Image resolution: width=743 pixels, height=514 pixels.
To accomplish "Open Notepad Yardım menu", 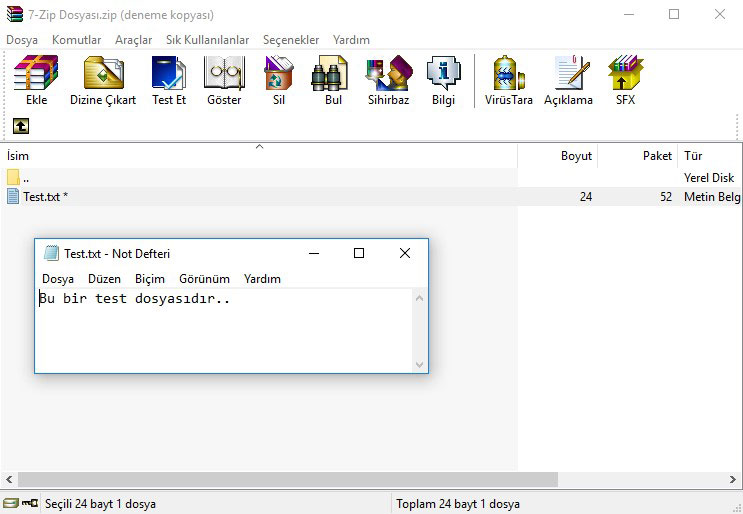I will pyautogui.click(x=262, y=279).
